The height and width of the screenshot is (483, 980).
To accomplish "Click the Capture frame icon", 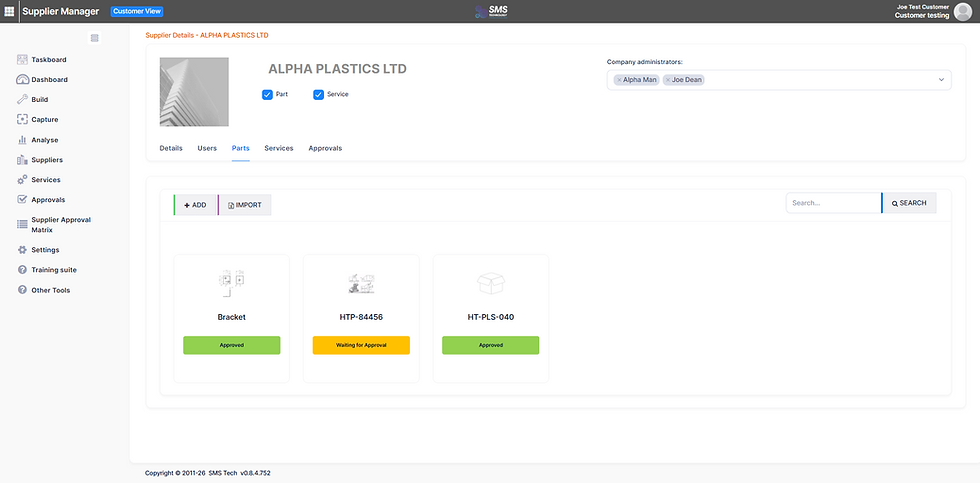I will [22, 119].
